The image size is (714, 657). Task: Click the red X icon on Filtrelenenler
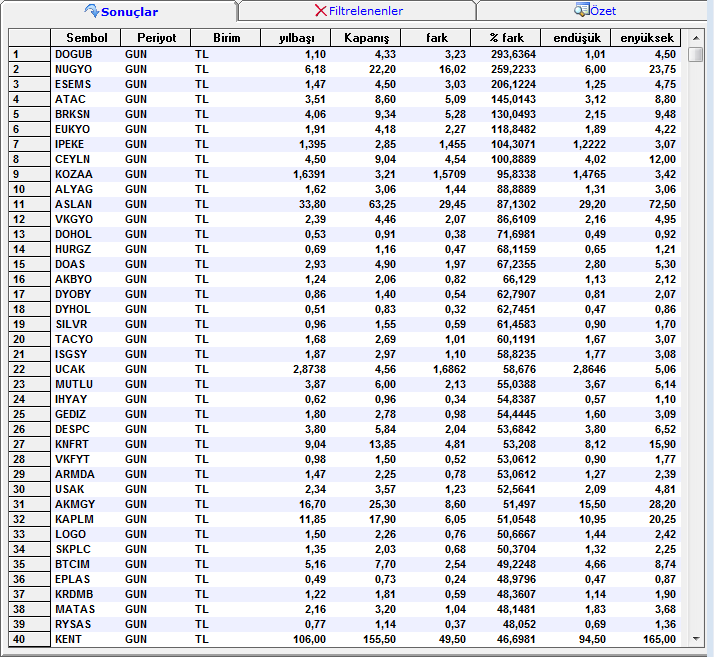(x=321, y=10)
